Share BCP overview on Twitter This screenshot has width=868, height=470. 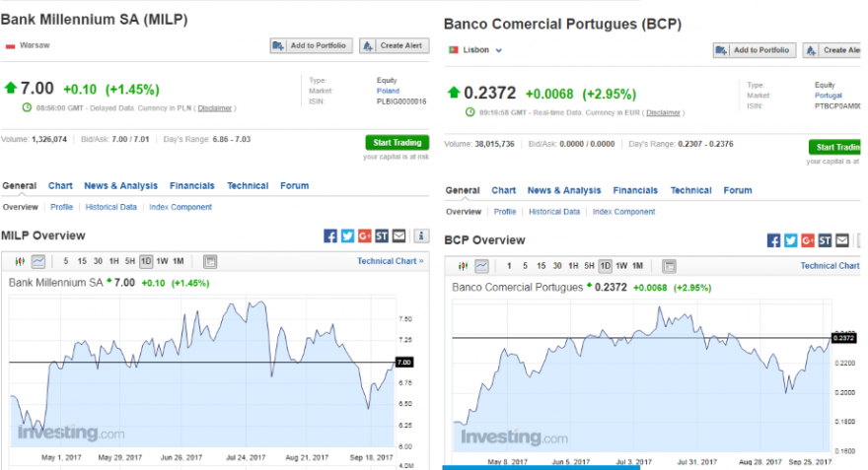click(790, 240)
